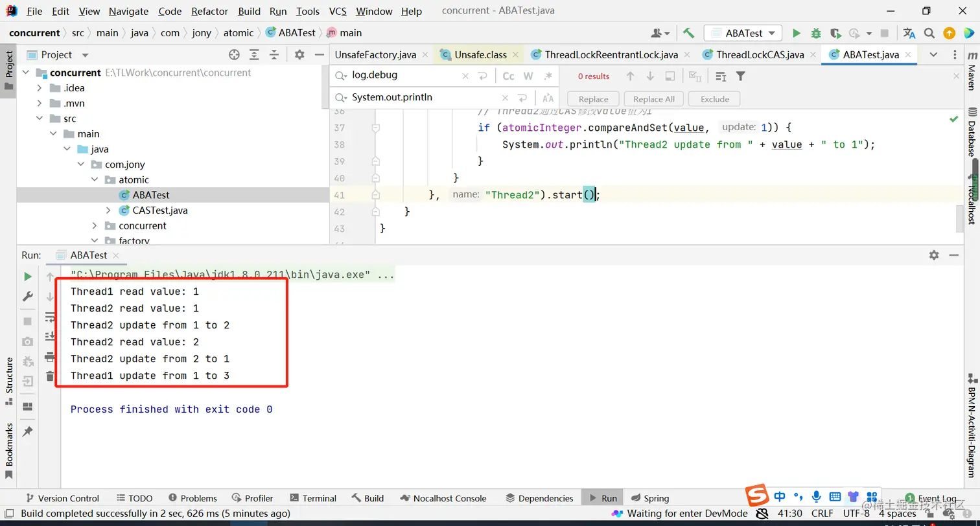Locate the opened file with the Project crosshair icon
This screenshot has width=980, height=526.
[234, 55]
